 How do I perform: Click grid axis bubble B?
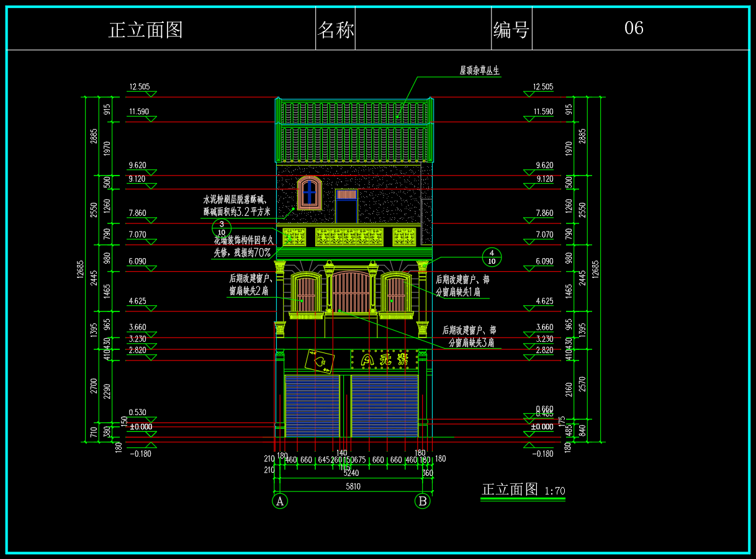click(x=423, y=501)
